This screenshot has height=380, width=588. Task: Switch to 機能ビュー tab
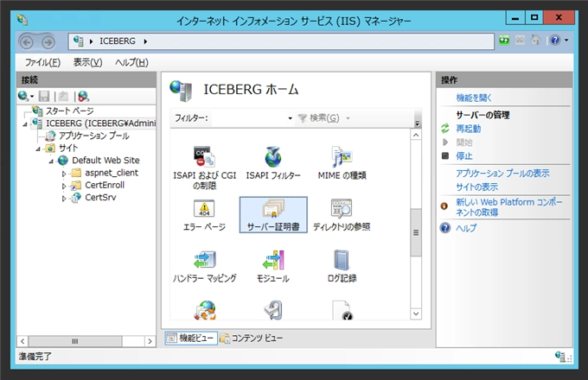tap(191, 338)
